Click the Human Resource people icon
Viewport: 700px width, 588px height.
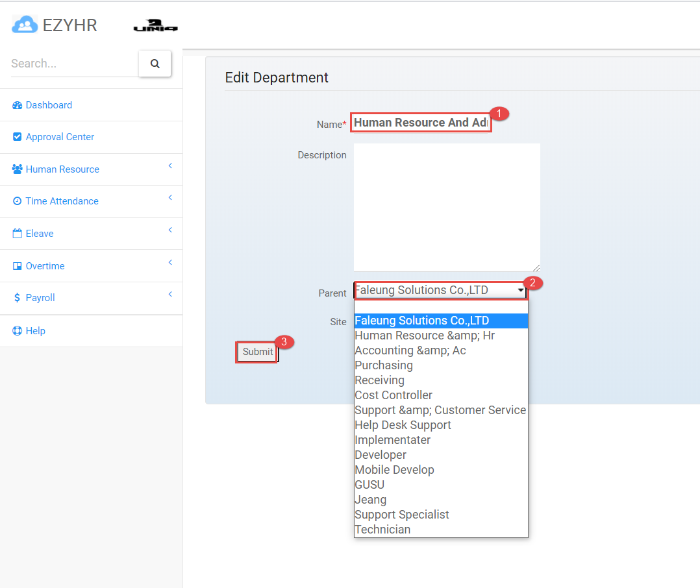coord(18,169)
